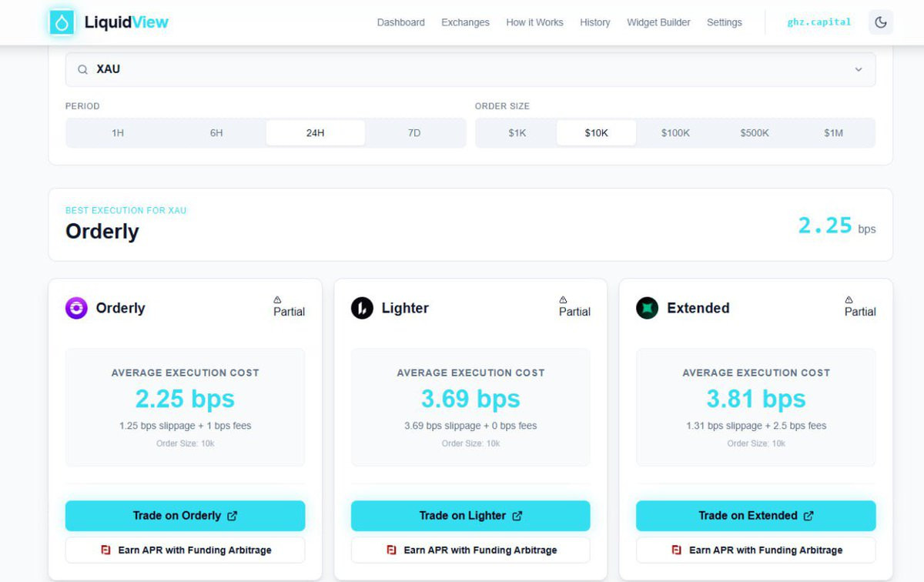Open the Dashboard nav item
This screenshot has height=582, width=924.
[400, 22]
